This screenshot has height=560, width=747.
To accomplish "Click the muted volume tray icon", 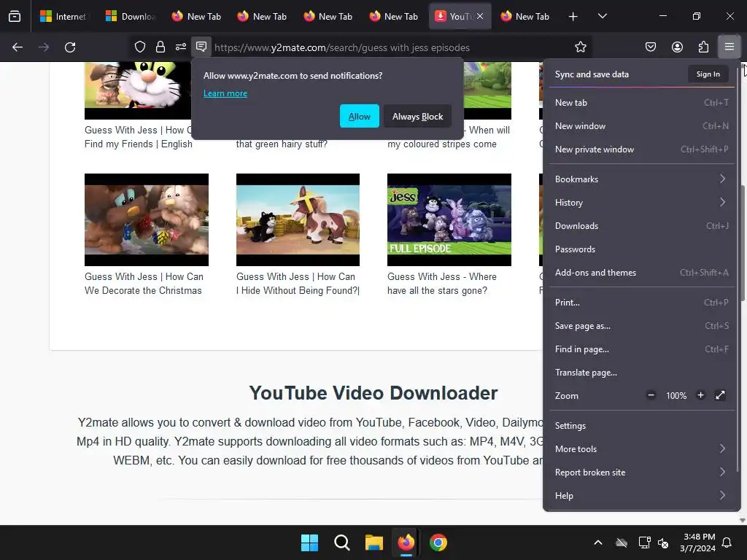I will point(663,542).
